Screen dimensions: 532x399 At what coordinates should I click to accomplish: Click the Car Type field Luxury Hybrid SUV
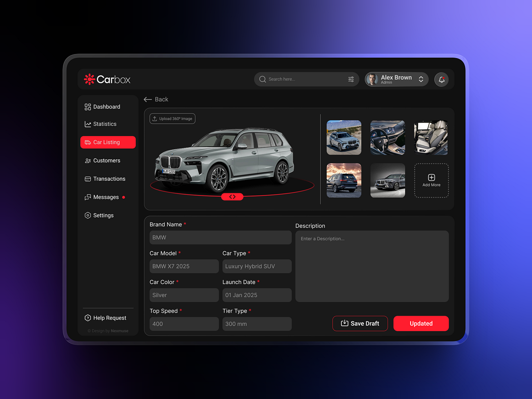tap(257, 266)
